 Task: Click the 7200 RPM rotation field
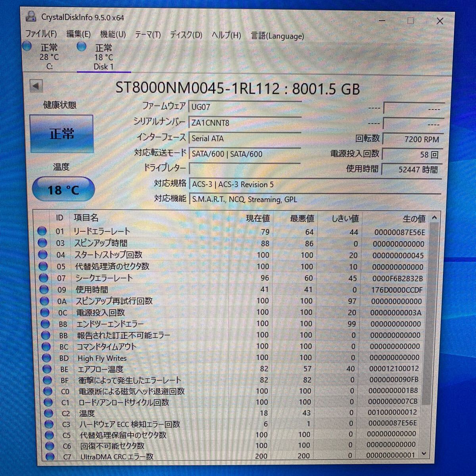413,139
